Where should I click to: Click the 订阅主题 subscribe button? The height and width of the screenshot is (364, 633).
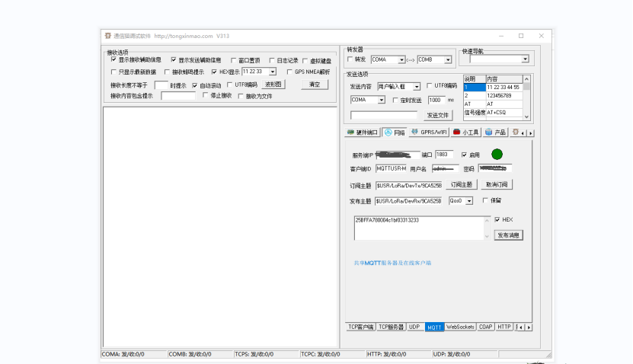(x=461, y=185)
